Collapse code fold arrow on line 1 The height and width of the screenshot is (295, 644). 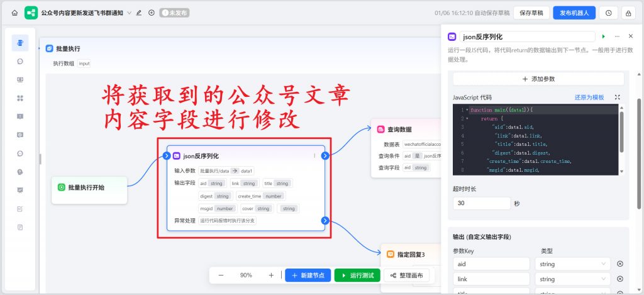pyautogui.click(x=467, y=110)
